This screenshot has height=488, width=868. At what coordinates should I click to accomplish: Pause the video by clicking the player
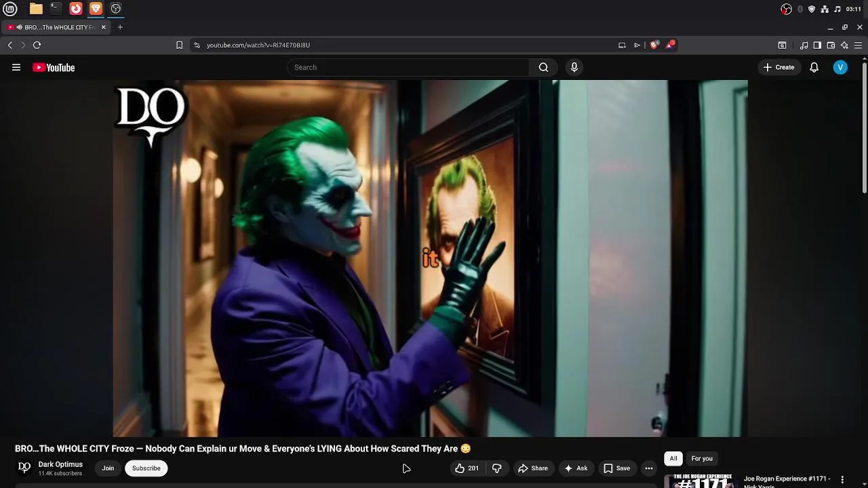click(x=430, y=258)
